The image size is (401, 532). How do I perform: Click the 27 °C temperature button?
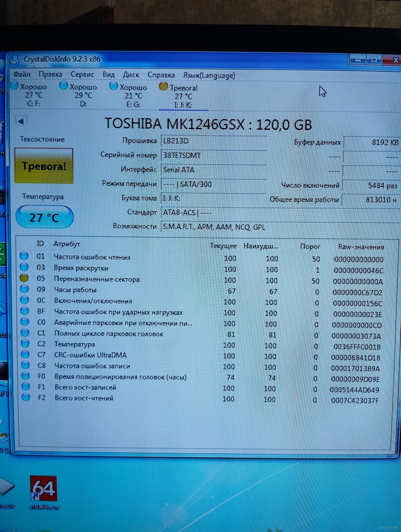[x=44, y=218]
